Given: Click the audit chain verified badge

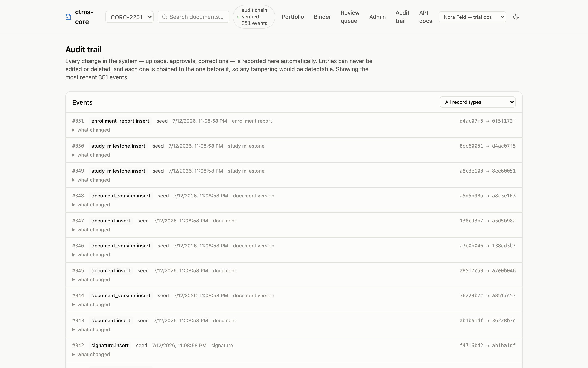Looking at the screenshot, I should 254,17.
